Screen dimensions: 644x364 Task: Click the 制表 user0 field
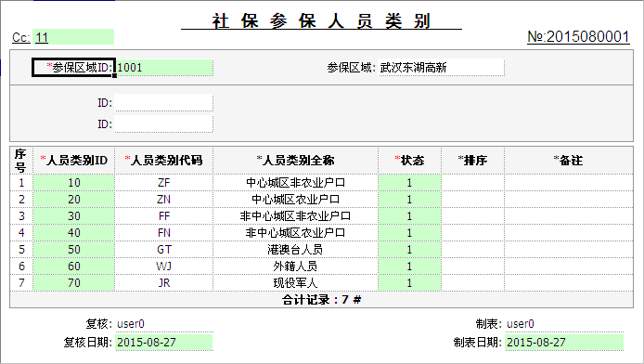coord(564,324)
